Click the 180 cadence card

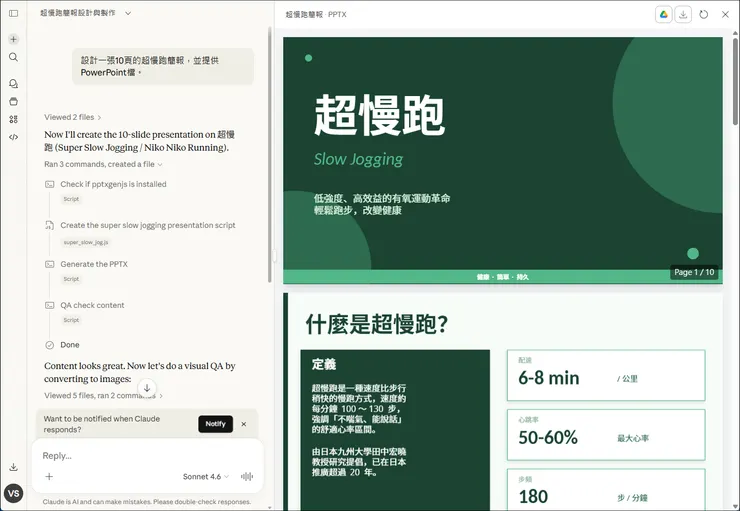[606, 490]
